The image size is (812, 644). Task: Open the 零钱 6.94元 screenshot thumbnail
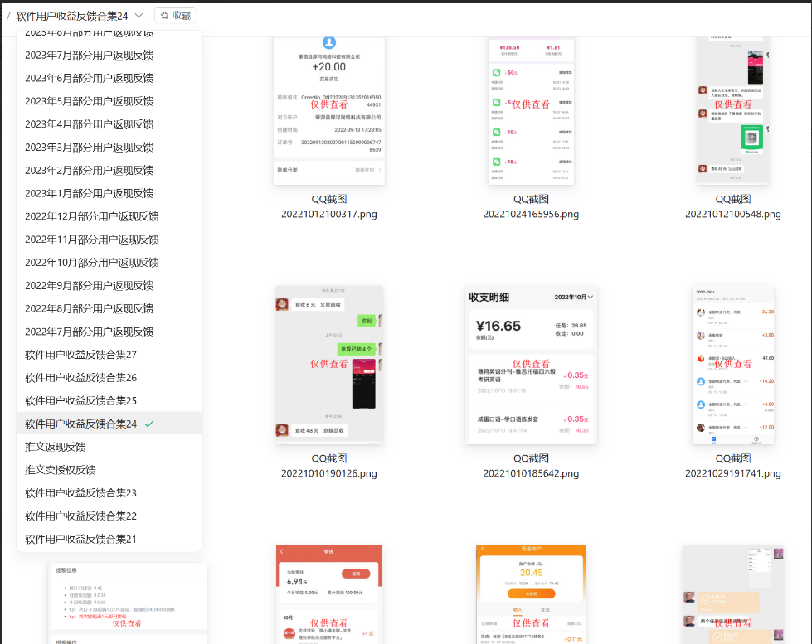[329, 594]
